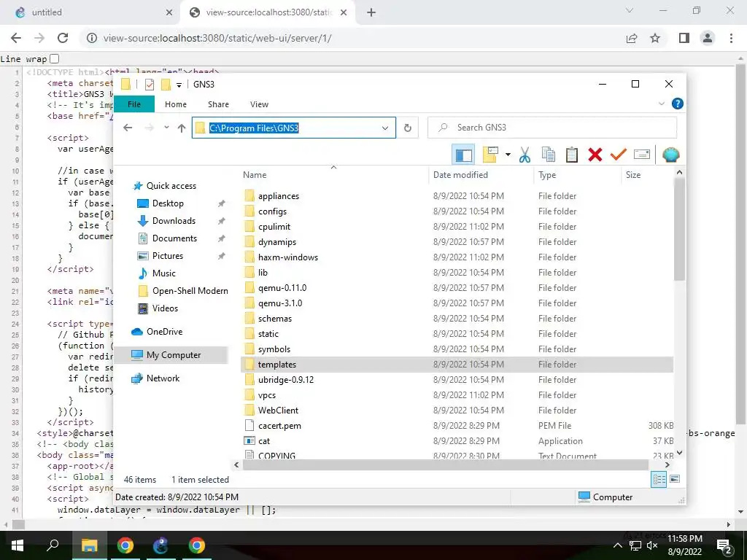This screenshot has width=747, height=560.
Task: Click the file list horizontal scrollbar
Action: coord(446,464)
